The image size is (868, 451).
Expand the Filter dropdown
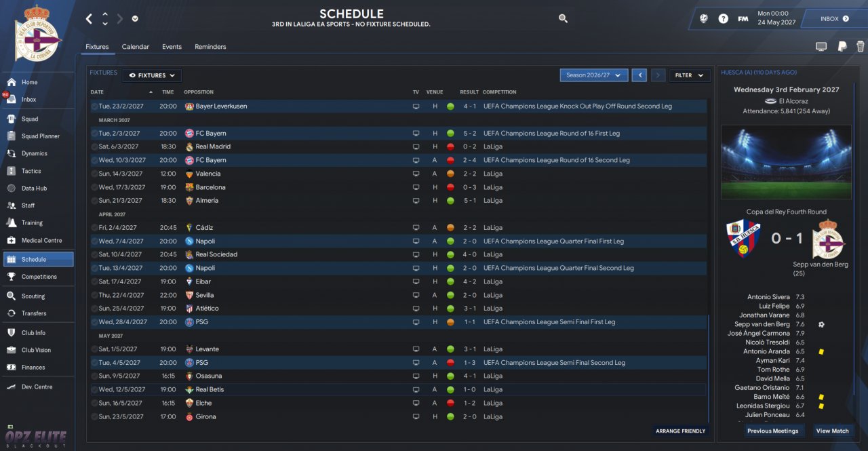pyautogui.click(x=690, y=75)
